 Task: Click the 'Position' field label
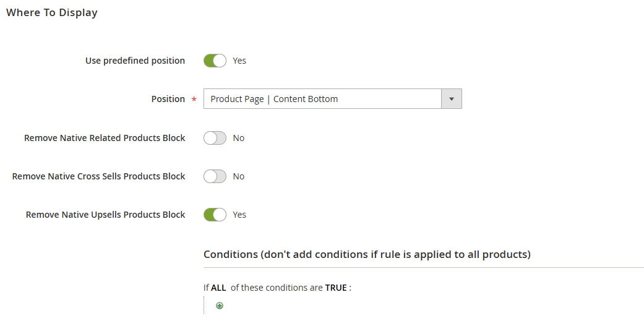tap(168, 99)
